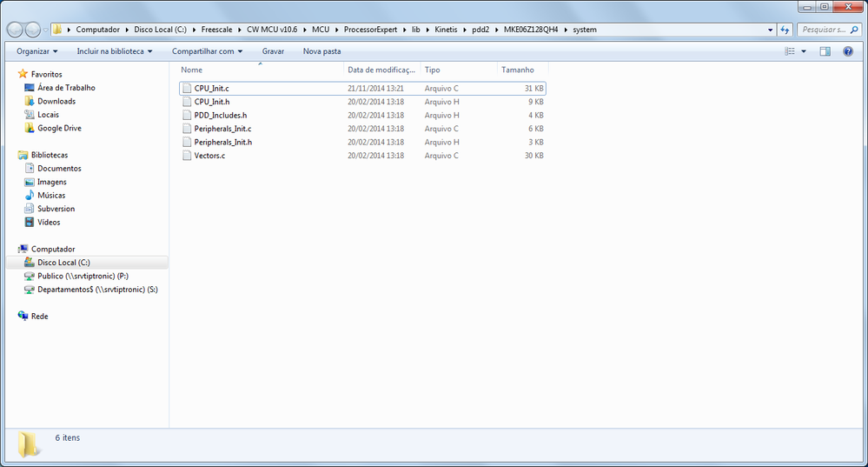Open Locais in the navigation pane

coord(48,115)
